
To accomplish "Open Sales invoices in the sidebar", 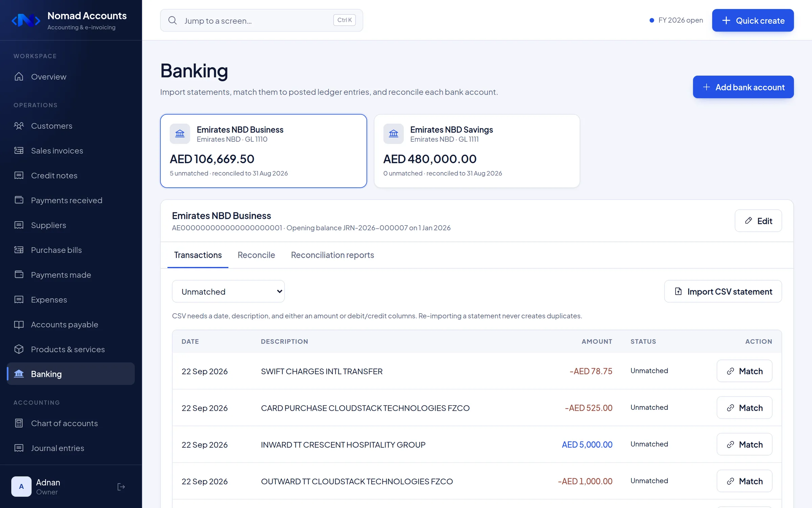I will (x=71, y=151).
